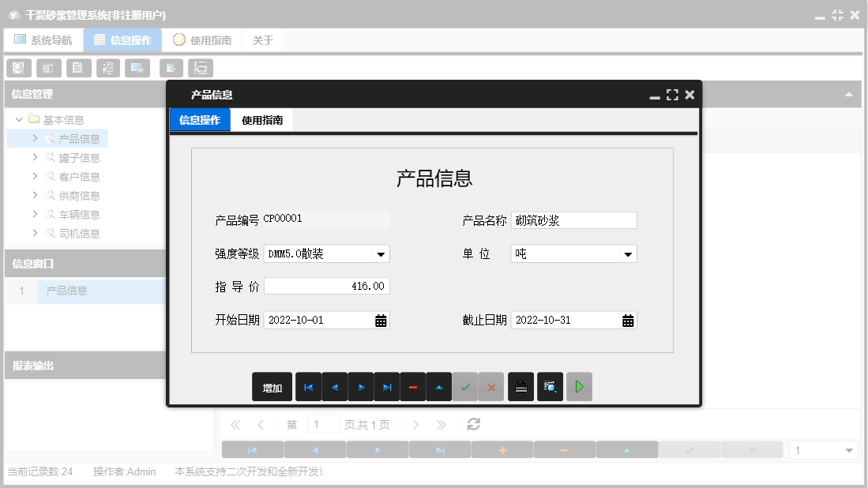This screenshot has width=868, height=488.
Task: Open print preview in the product dialog
Action: pos(550,387)
